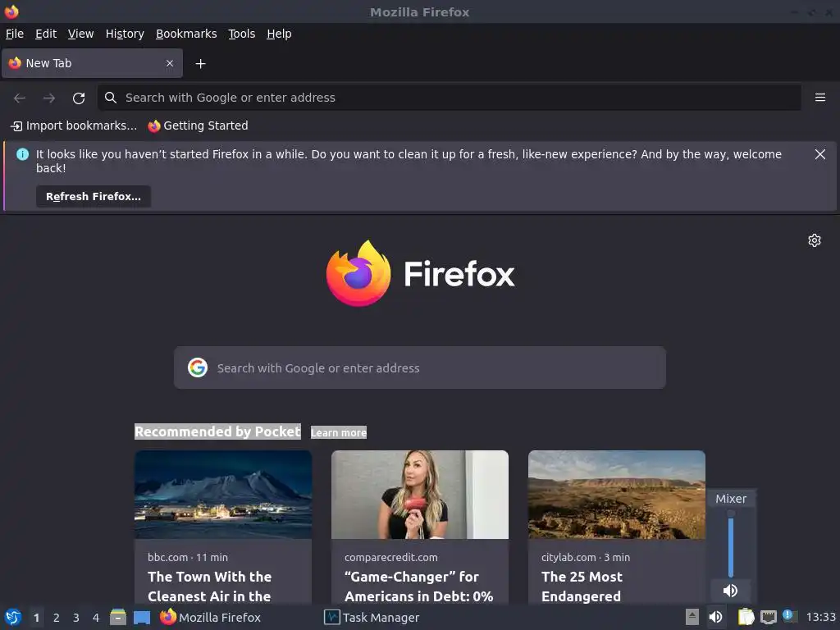Open the taskbar start menu icon
The height and width of the screenshot is (630, 840).
(x=13, y=617)
